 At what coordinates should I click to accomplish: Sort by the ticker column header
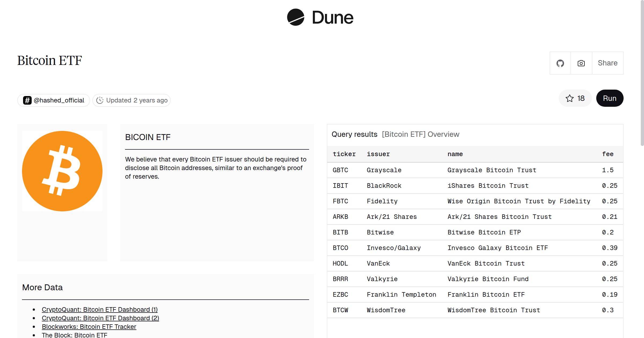[344, 154]
